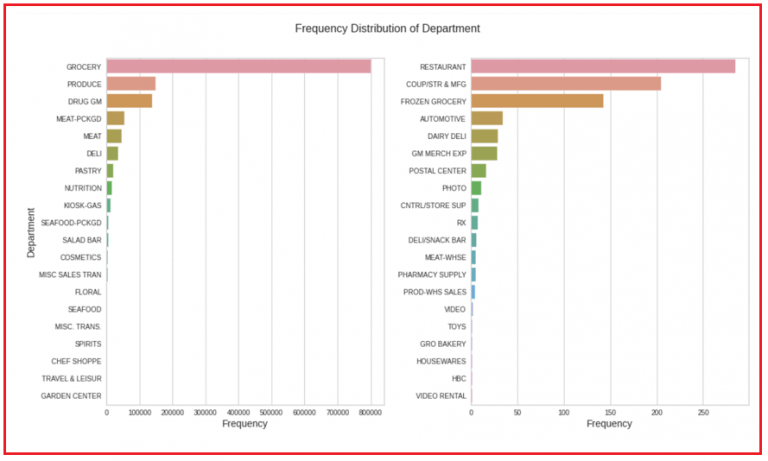Screen dimensions: 768x461
Task: Click the 250 tick label on right axis
Action: pyautogui.click(x=703, y=411)
